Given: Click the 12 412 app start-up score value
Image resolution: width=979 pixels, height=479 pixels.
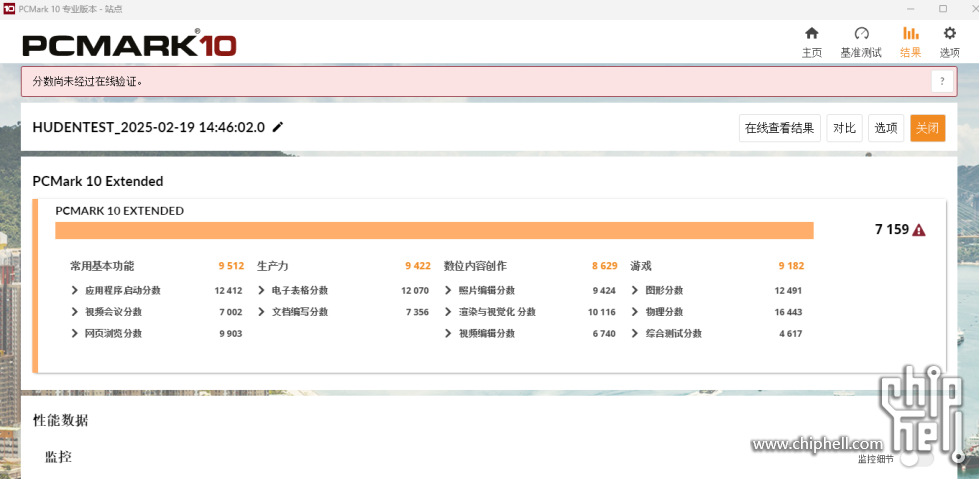Looking at the screenshot, I should (229, 290).
